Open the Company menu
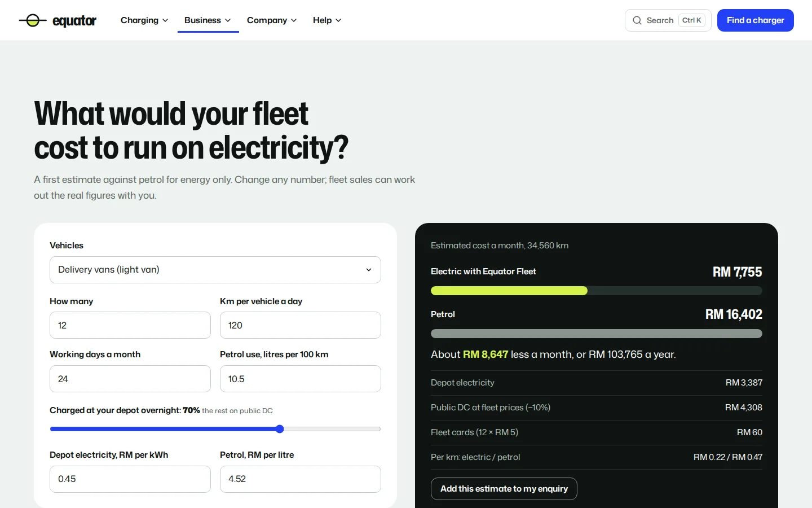The height and width of the screenshot is (508, 812). point(272,20)
